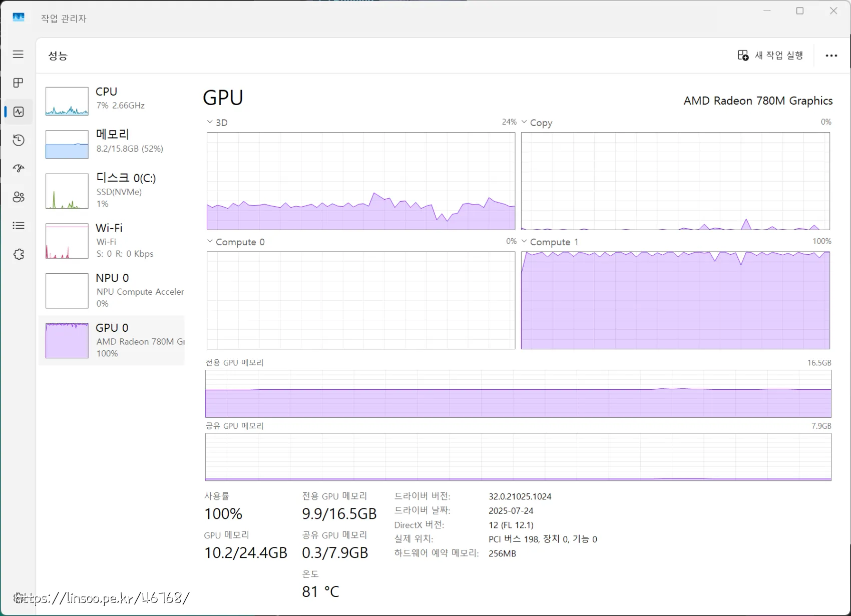Screen dimensions: 851x616
Task: Click the DirectX value 12 (FL 12.1)
Action: 511,525
